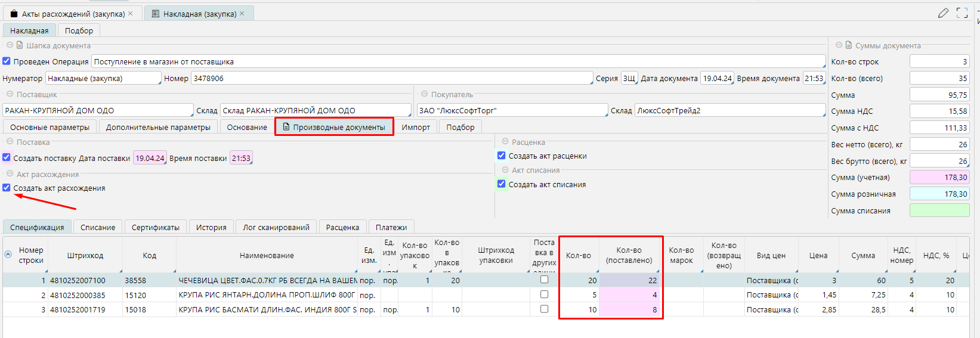Image resolution: width=980 pixels, height=338 pixels.
Task: Uncheck the Создать акт расхождения checkbox
Action: tap(7, 188)
